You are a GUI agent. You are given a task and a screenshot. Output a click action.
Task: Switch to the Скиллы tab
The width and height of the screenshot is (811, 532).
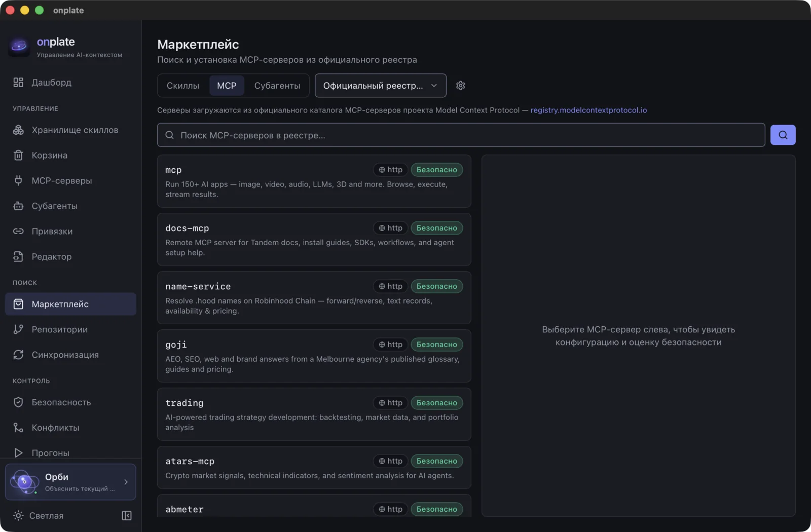point(183,86)
